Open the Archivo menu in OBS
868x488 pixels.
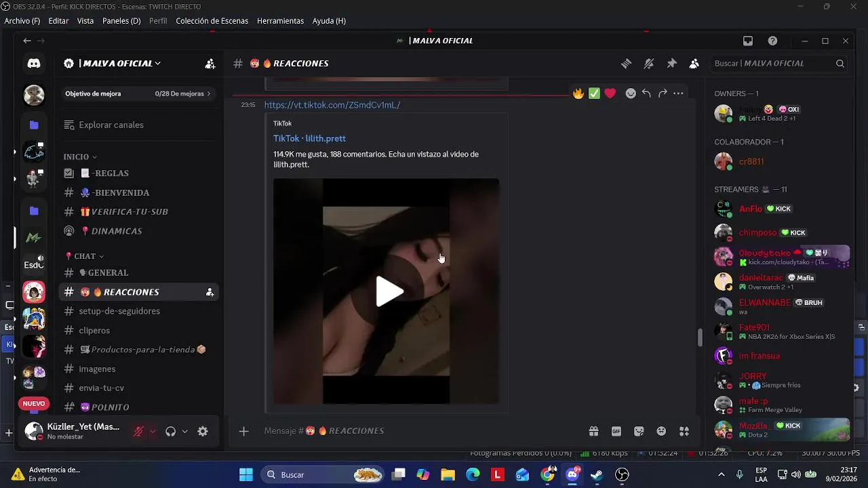click(22, 21)
